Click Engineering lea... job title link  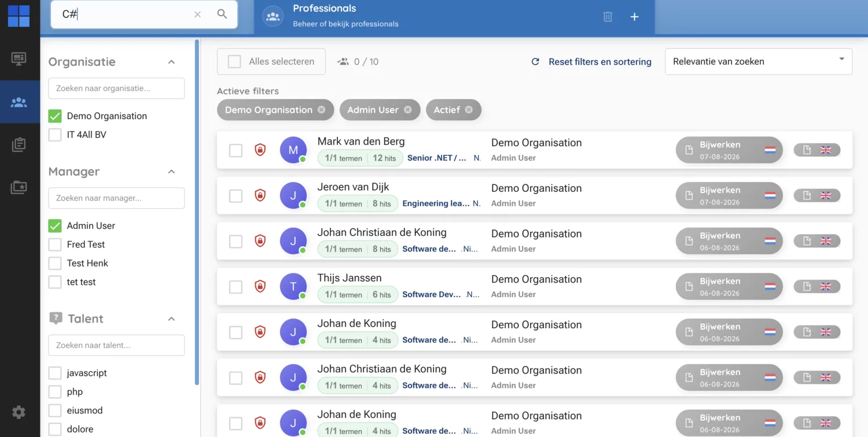[436, 203]
